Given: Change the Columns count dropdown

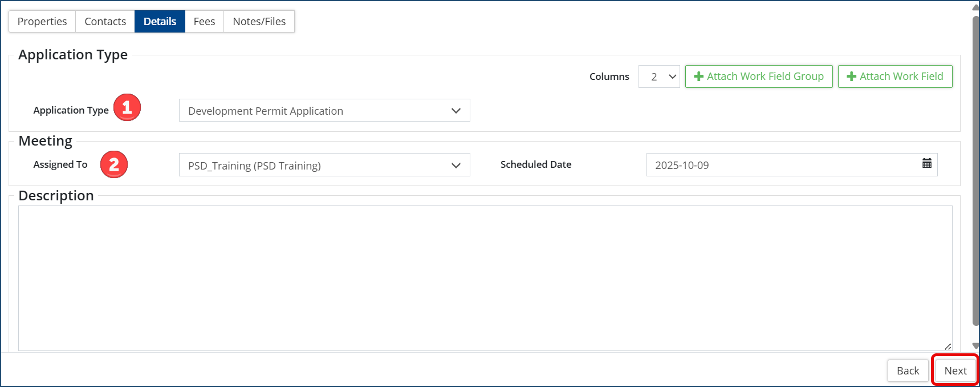Looking at the screenshot, I should (x=659, y=76).
